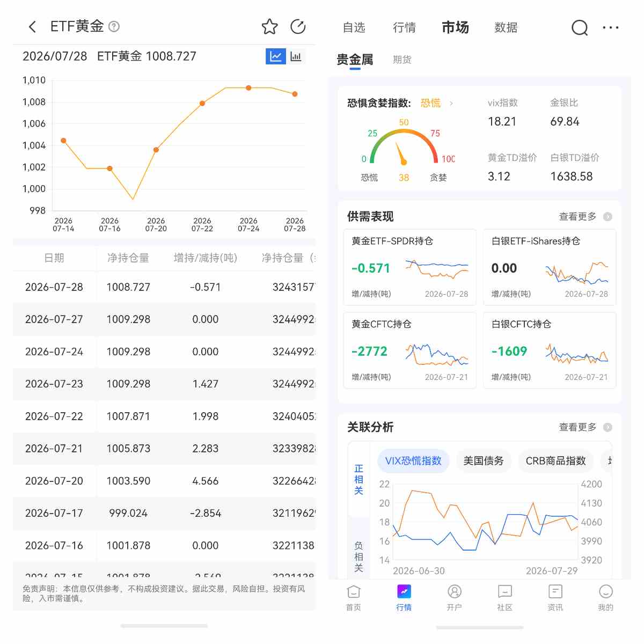This screenshot has height=644, width=644.
Task: Open the 数据 tab
Action: [x=506, y=27]
